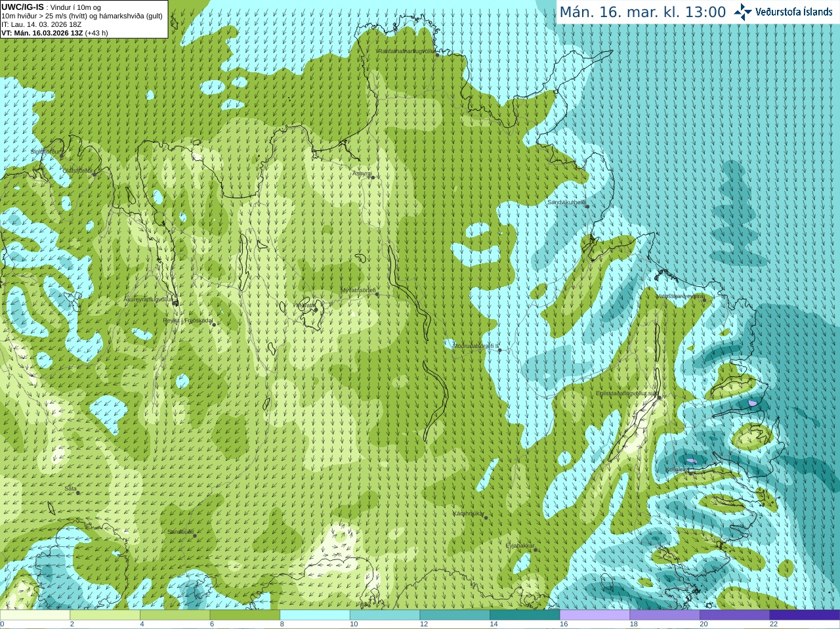Viewport: 840px width, 629px height.
Task: Click the 'UWC/IG-IS' model title
Action: [x=22, y=7]
